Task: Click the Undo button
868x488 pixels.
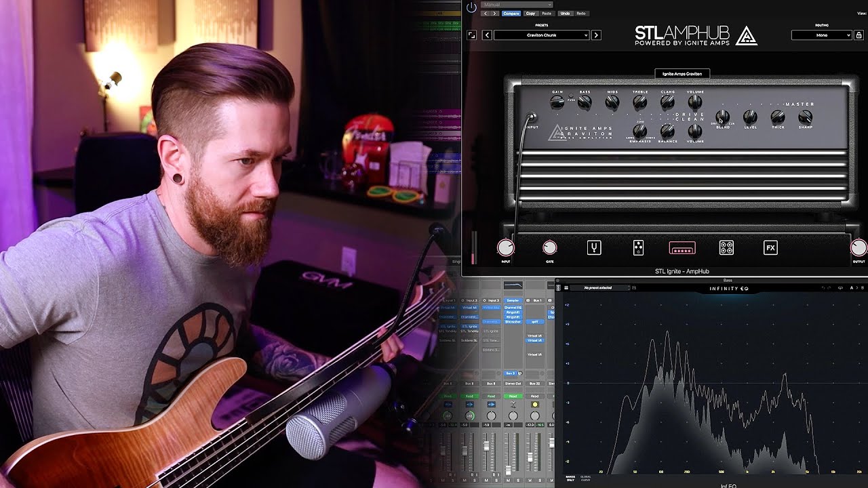Action: [565, 14]
